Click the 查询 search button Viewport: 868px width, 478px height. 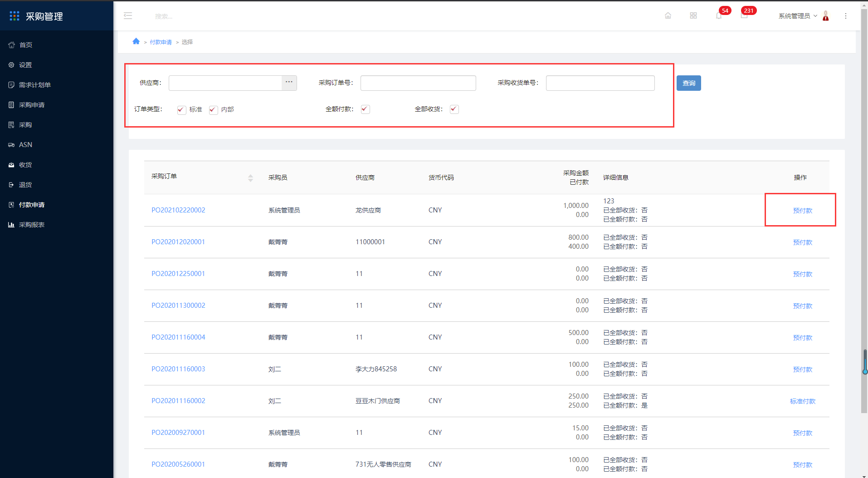688,83
